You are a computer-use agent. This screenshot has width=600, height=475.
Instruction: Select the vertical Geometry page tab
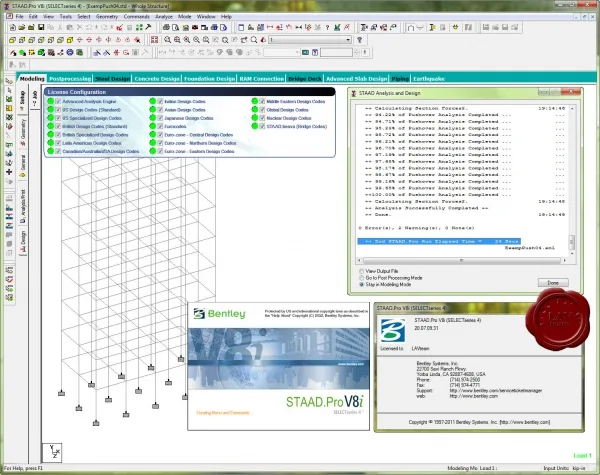[23, 132]
